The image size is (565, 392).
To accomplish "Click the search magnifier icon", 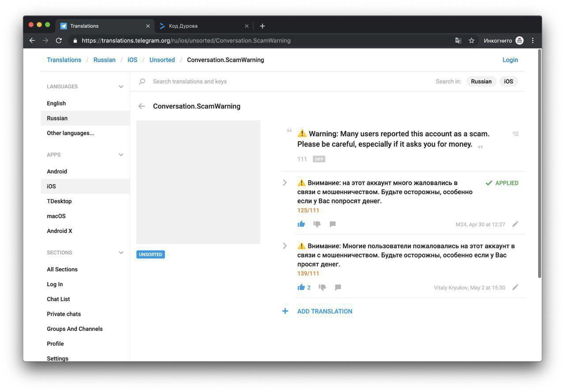I will click(x=142, y=82).
